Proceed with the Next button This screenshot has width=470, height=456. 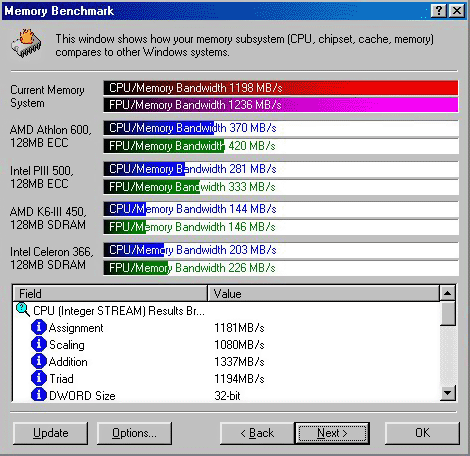(x=332, y=433)
